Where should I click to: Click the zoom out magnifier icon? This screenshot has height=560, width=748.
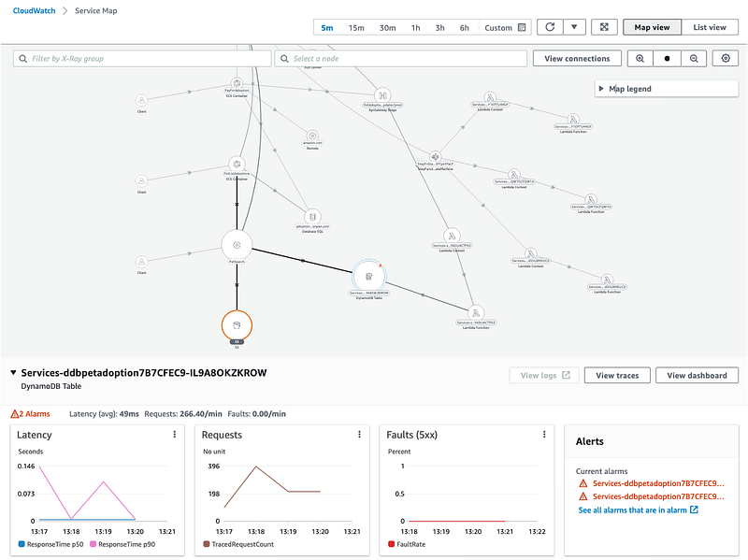pos(694,58)
